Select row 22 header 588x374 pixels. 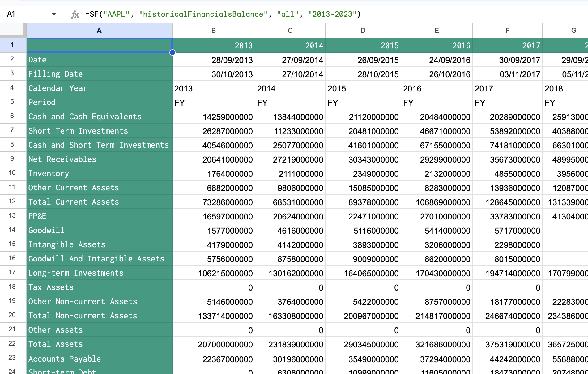pyautogui.click(x=12, y=344)
